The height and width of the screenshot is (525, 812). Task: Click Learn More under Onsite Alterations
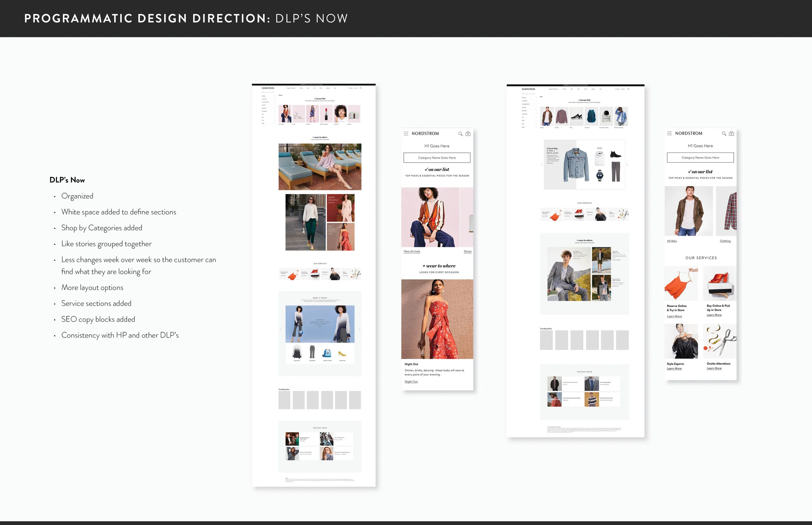714,368
